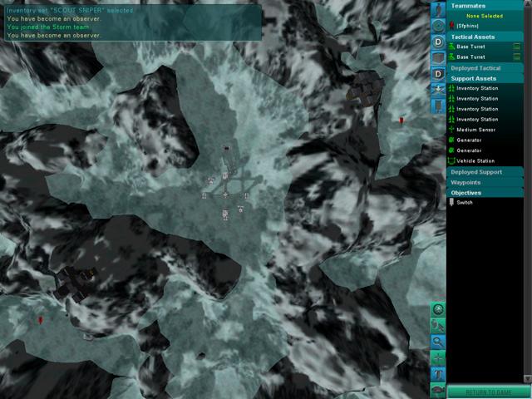Click the dark structure icon at top of central base
Viewport: 532px width, 399px height.
[x=226, y=148]
